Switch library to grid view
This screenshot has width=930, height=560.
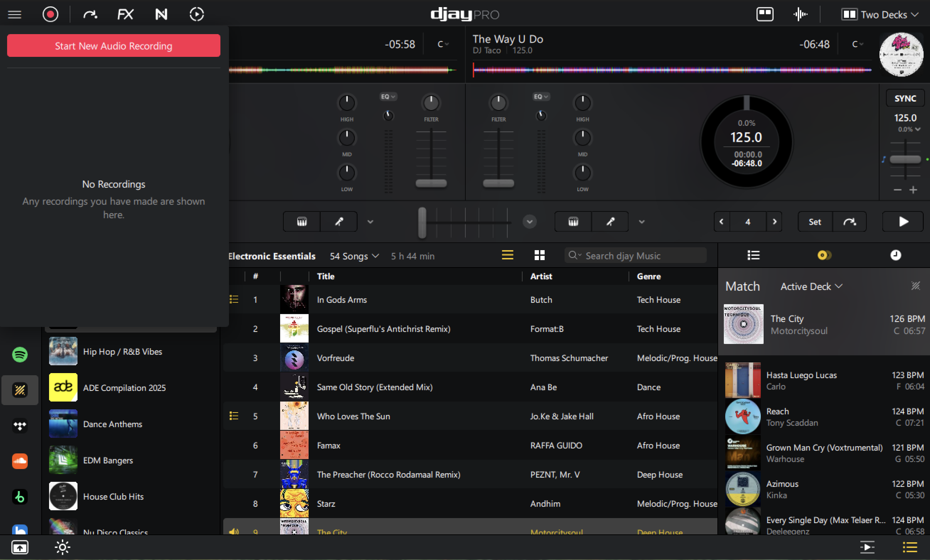539,255
